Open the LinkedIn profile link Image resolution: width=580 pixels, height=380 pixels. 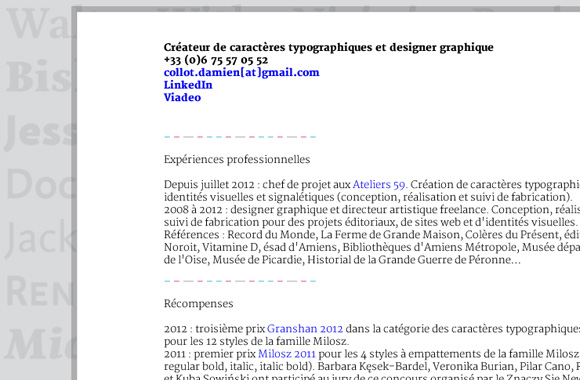coord(188,85)
